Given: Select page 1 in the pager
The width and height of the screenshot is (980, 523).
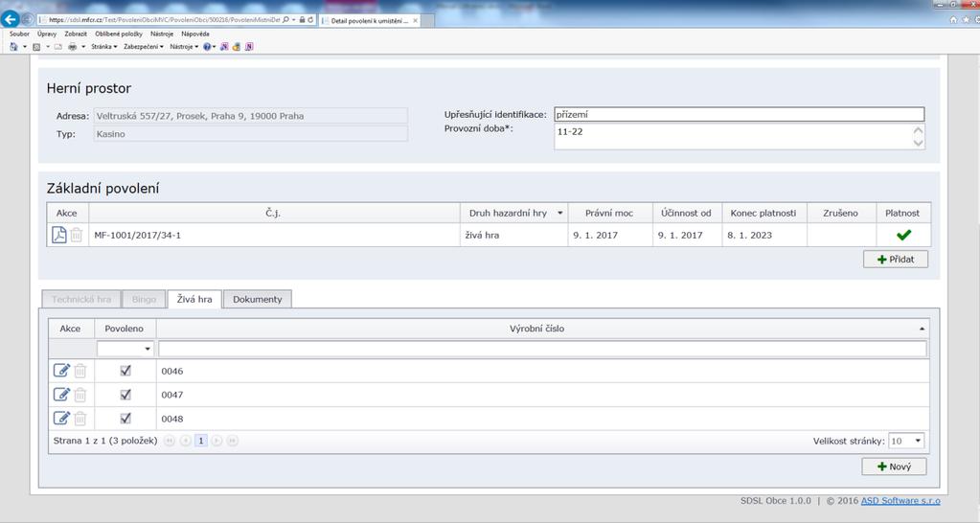Looking at the screenshot, I should click(x=200, y=441).
